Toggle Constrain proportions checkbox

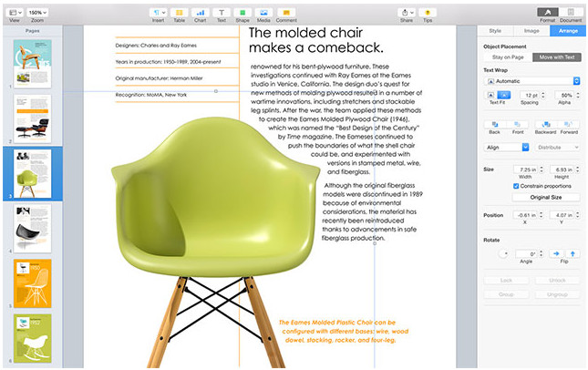click(516, 186)
